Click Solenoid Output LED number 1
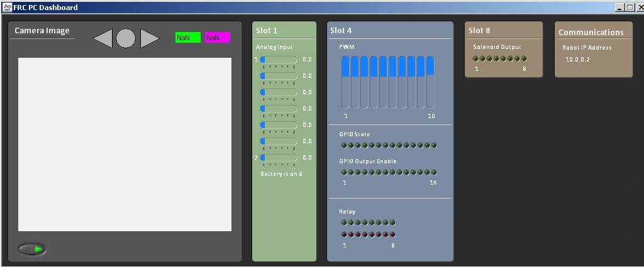Image resolution: width=644 pixels, height=267 pixels. click(x=475, y=58)
